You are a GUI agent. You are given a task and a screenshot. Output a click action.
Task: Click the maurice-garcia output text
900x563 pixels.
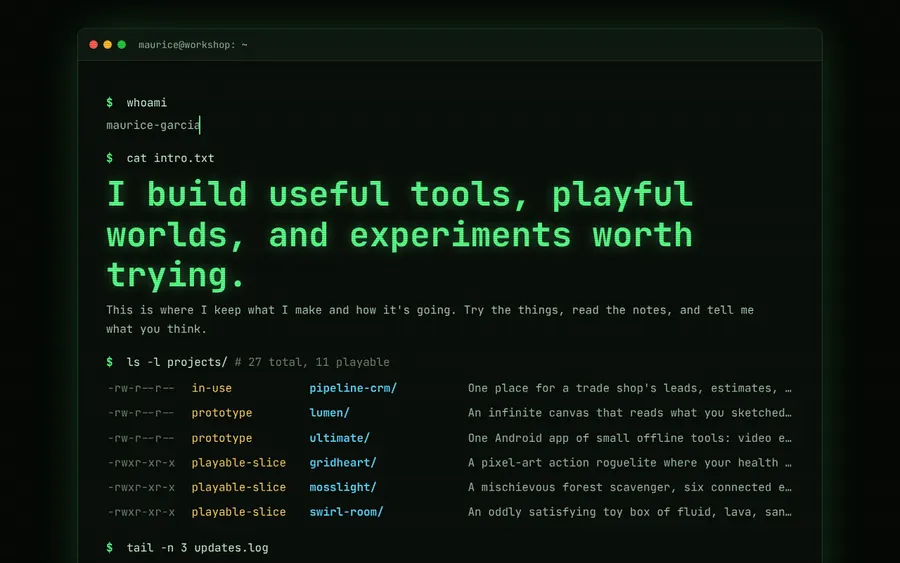[153, 125]
